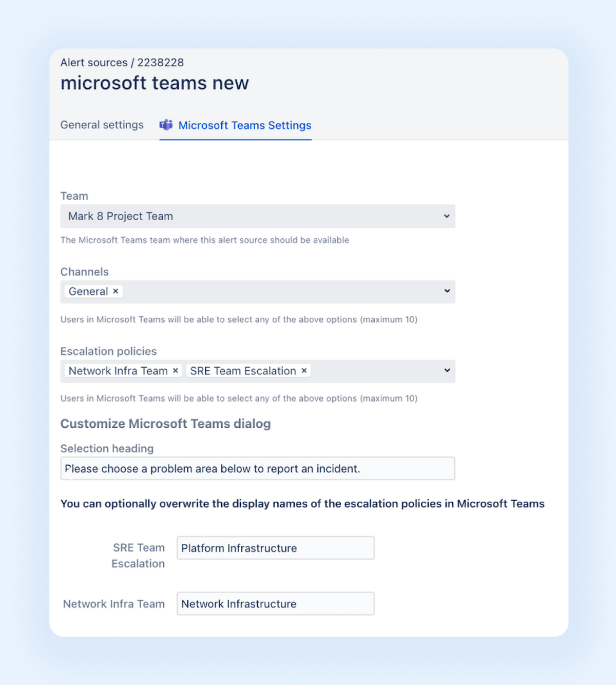Select the Microsoft Teams Settings tab
This screenshot has width=616, height=685.
click(245, 125)
